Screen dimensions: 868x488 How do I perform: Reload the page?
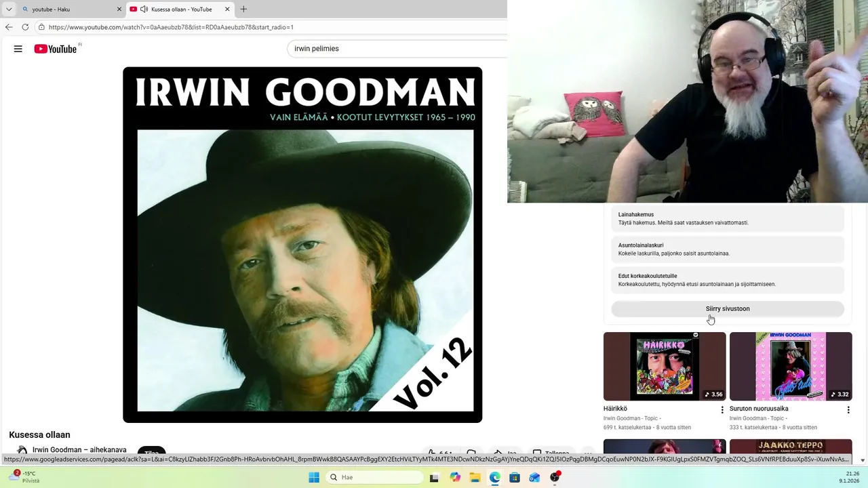(x=25, y=27)
